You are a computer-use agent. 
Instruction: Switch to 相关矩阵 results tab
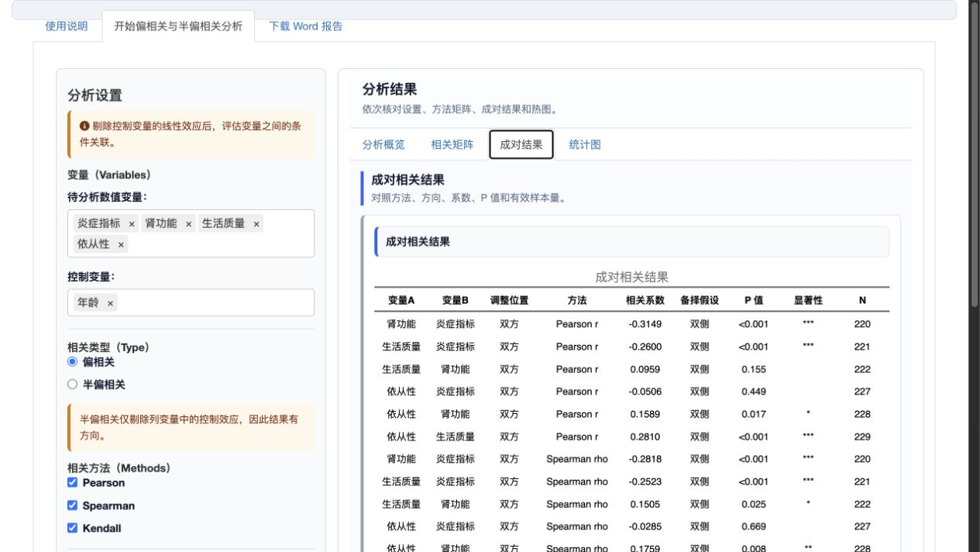[x=452, y=145]
